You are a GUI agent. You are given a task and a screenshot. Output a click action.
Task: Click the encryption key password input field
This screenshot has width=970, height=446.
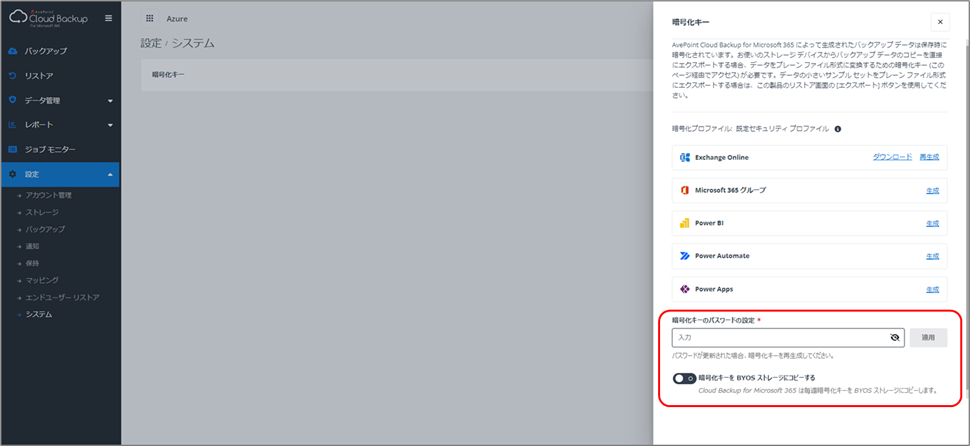click(x=788, y=338)
